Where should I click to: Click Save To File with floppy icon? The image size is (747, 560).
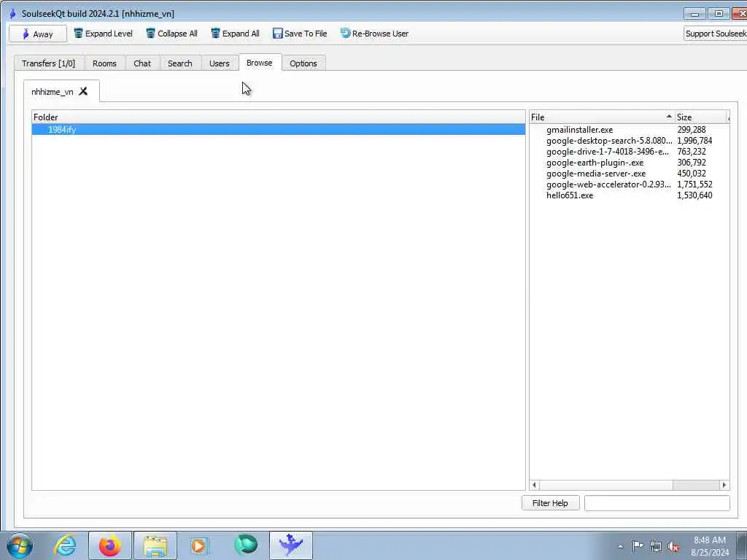(x=300, y=34)
